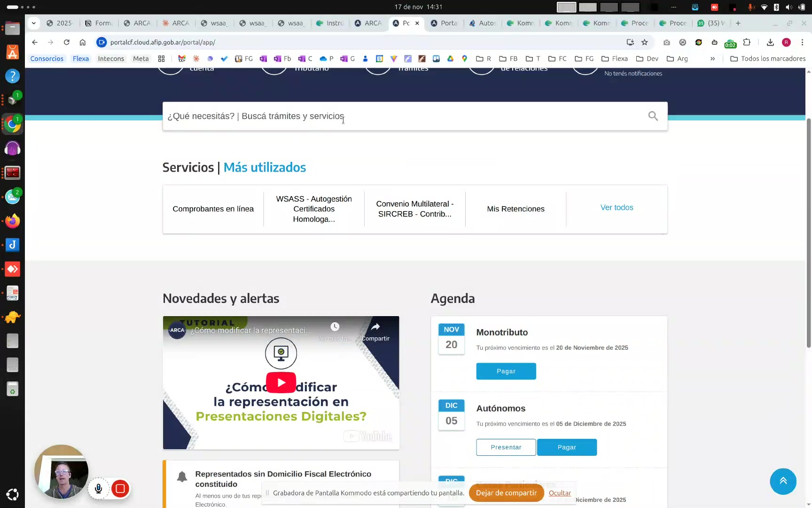The width and height of the screenshot is (812, 508).
Task: Open the FC bookmark folder
Action: pyautogui.click(x=557, y=59)
